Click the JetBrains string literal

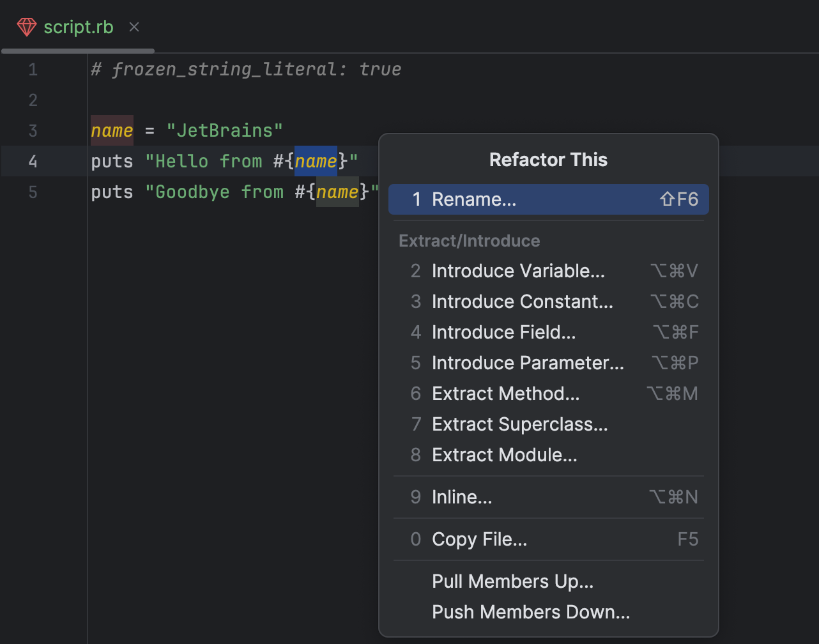click(225, 130)
